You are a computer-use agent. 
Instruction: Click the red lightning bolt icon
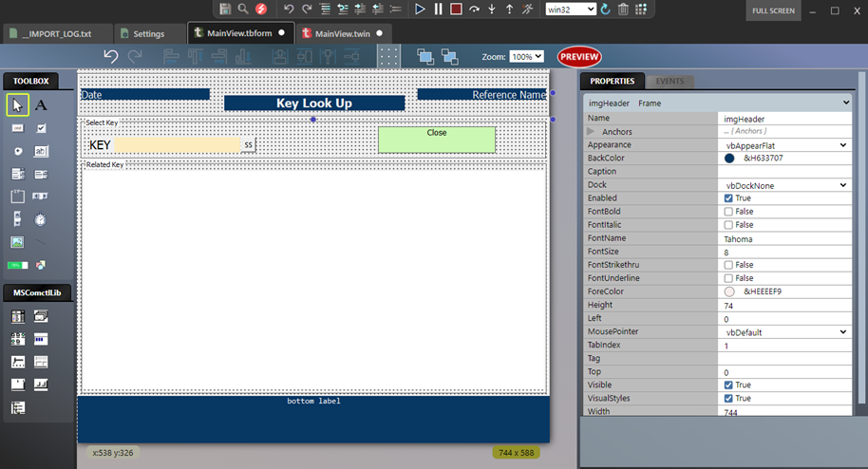tap(261, 9)
